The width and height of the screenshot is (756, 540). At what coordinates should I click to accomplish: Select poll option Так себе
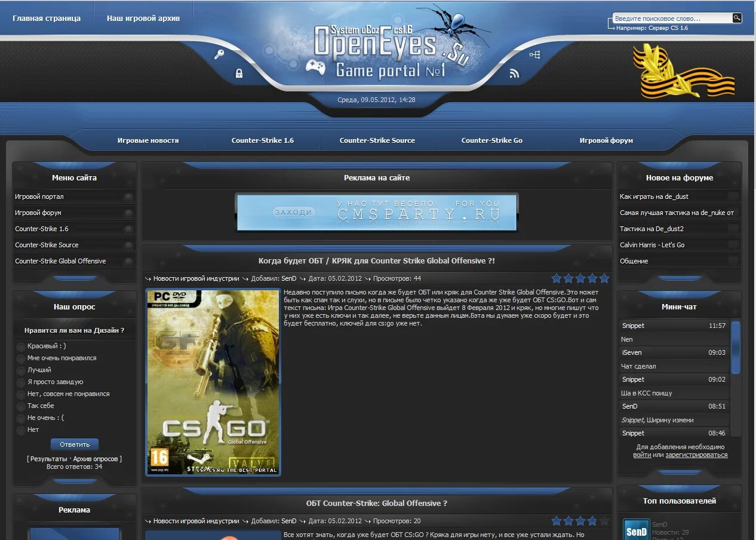point(21,406)
